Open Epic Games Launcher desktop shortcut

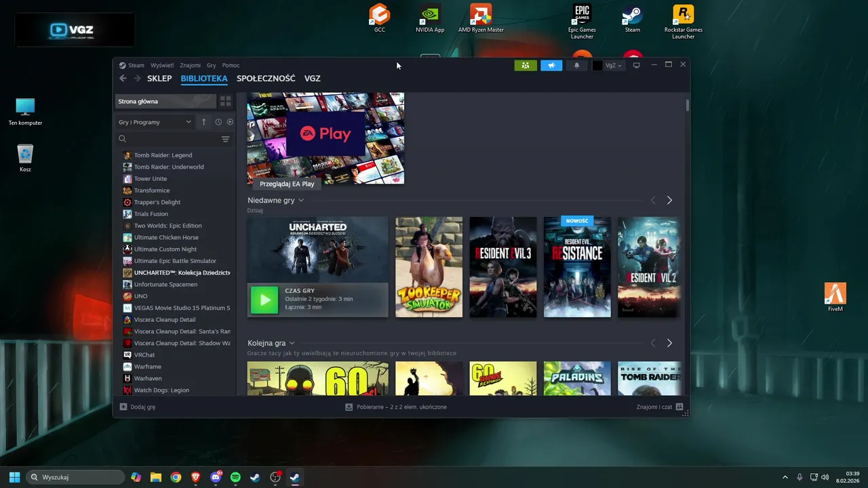582,21
